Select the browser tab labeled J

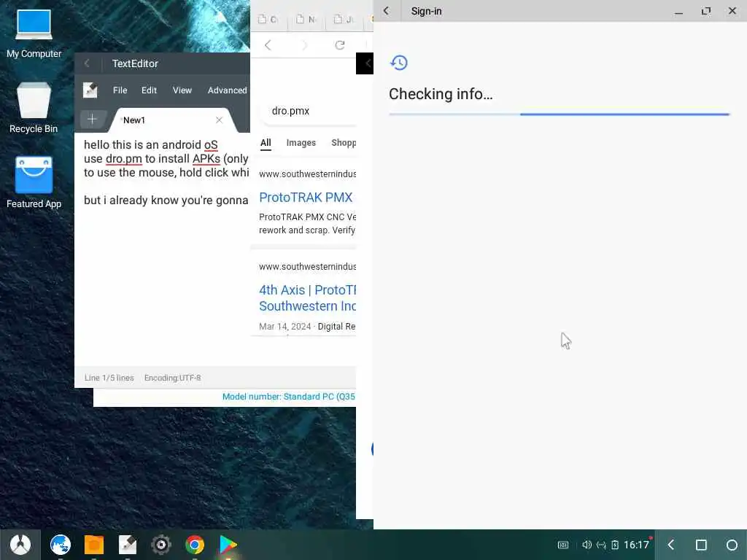[x=344, y=20]
